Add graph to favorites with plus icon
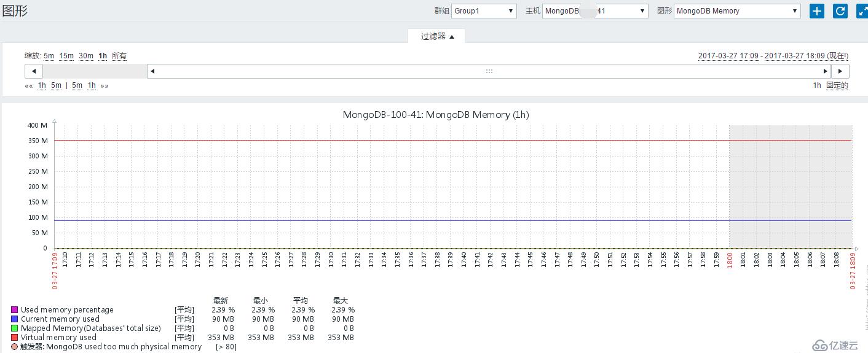Viewport: 868px width, 353px height. tap(816, 11)
